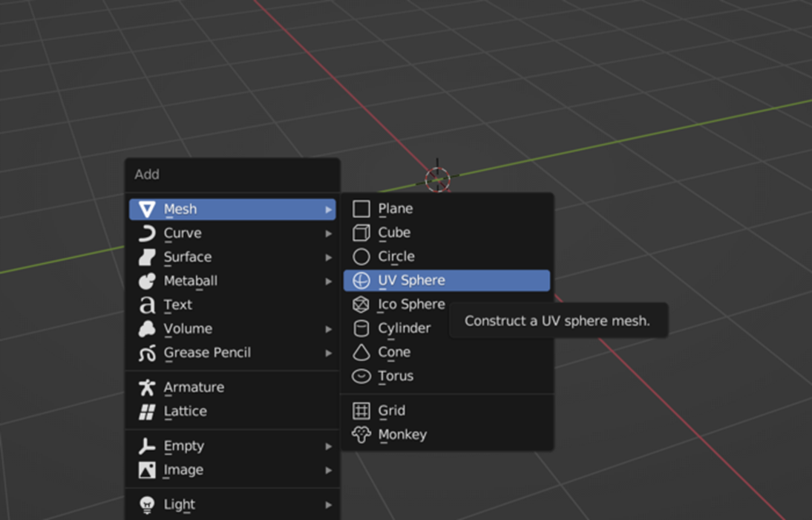Select the UV Sphere icon
The width and height of the screenshot is (812, 520).
[361, 281]
